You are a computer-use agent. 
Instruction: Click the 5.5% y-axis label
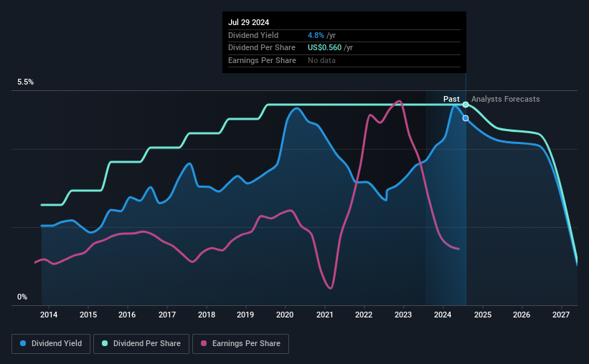tap(25, 82)
